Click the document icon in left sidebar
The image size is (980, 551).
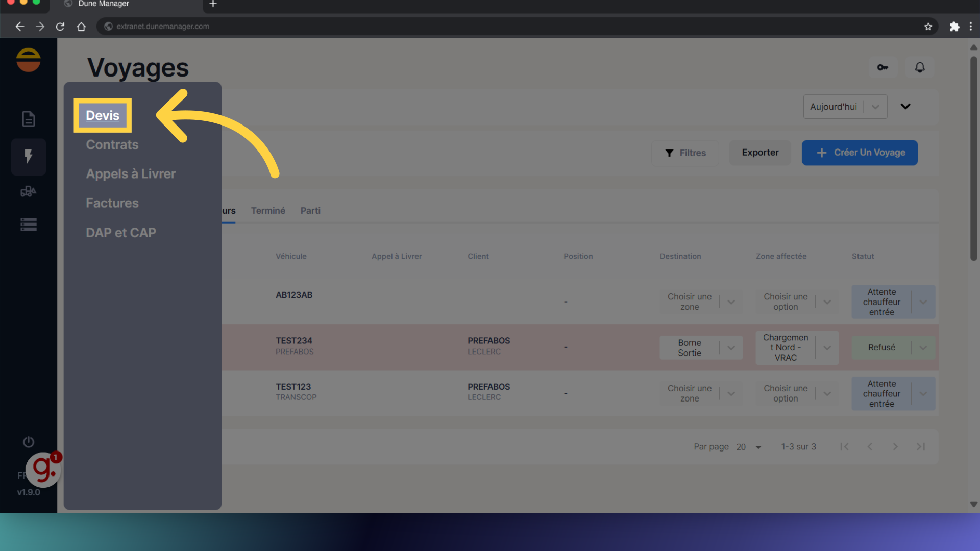point(29,119)
